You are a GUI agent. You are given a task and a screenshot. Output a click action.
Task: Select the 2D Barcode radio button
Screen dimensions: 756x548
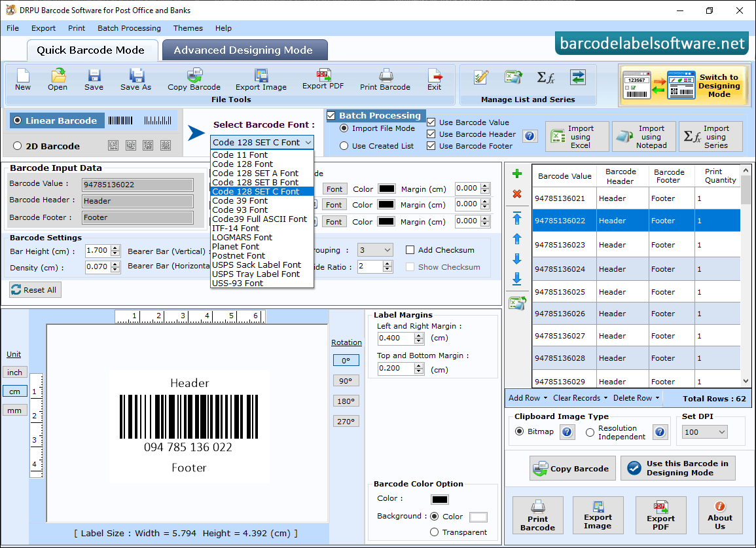tap(18, 146)
